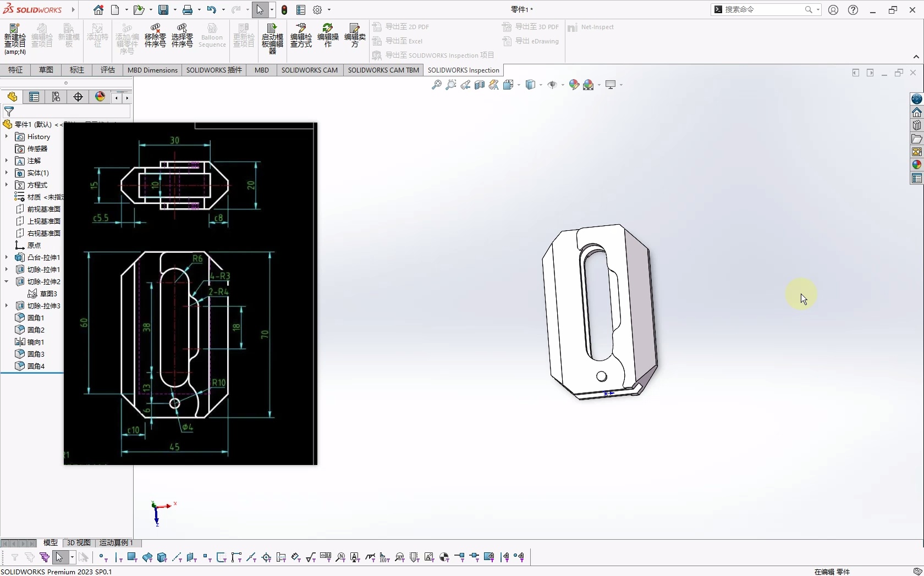This screenshot has height=576, width=924.
Task: Toggle the filter funnel in bottom toolbar
Action: coord(15,557)
